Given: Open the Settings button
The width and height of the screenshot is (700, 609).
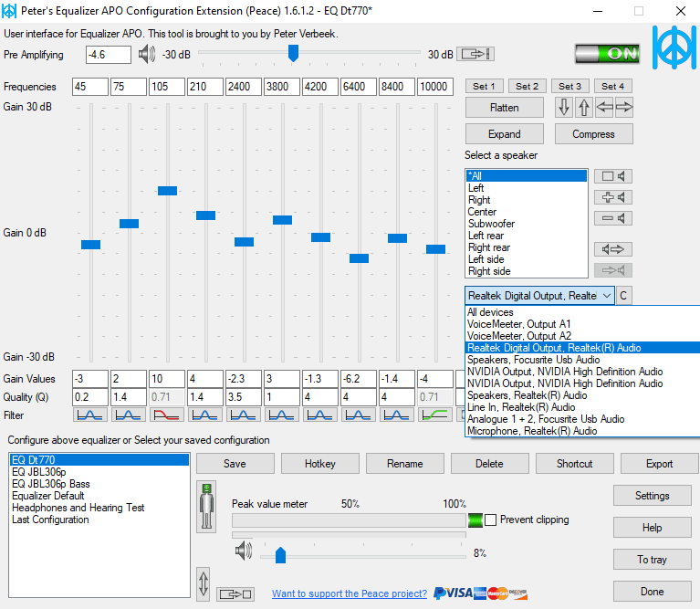Looking at the screenshot, I should tap(653, 496).
